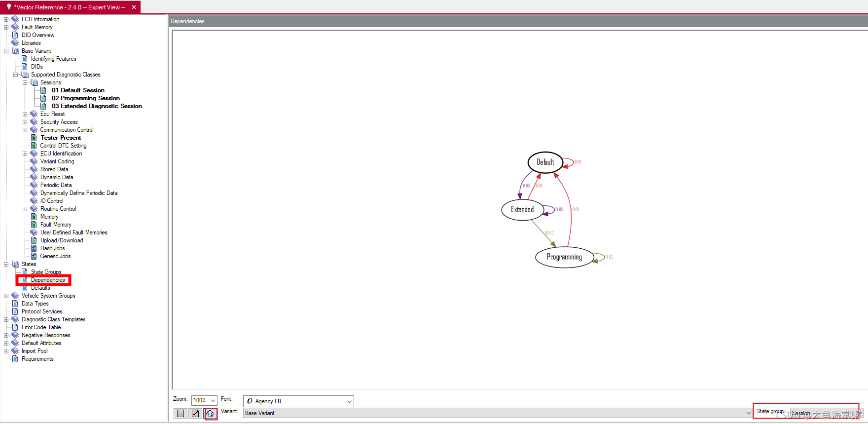The width and height of the screenshot is (868, 424).
Task: Expand the Security Access node
Action: 25,122
